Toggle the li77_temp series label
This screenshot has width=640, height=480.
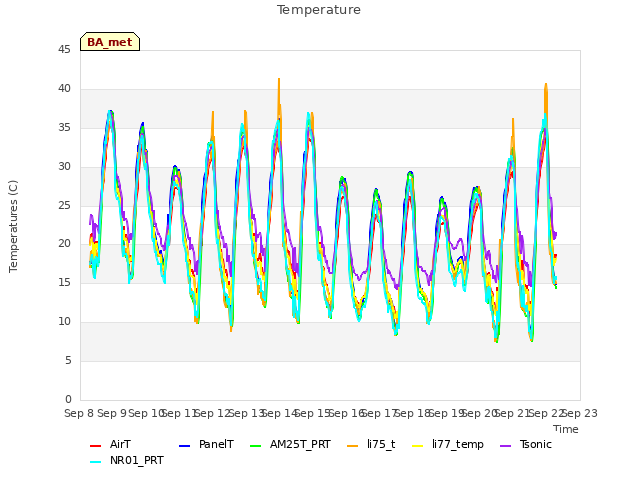coord(458,444)
